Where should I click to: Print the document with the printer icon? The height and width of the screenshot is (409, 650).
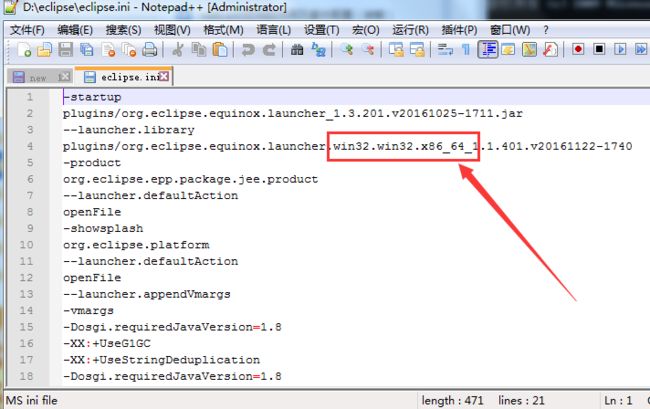[150, 50]
